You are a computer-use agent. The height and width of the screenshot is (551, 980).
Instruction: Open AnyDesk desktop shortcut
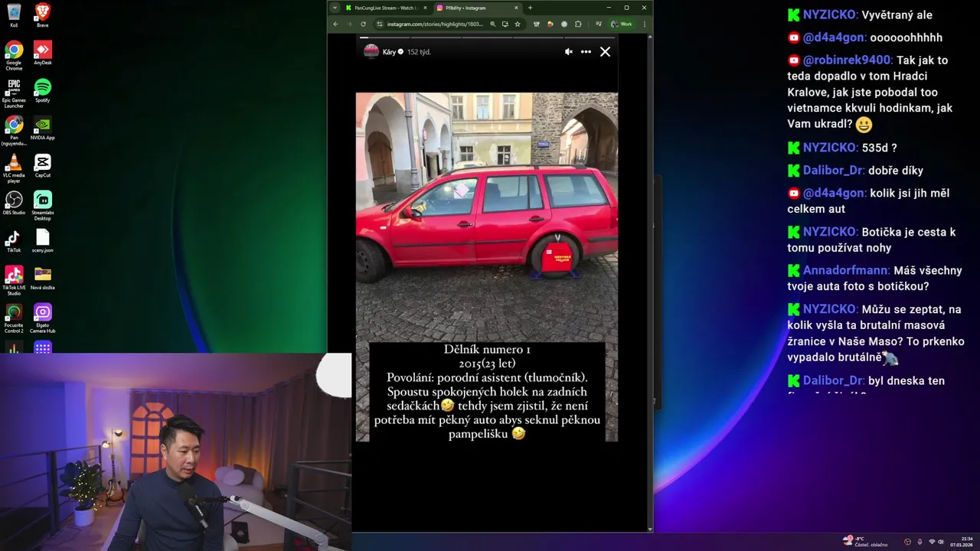click(43, 53)
